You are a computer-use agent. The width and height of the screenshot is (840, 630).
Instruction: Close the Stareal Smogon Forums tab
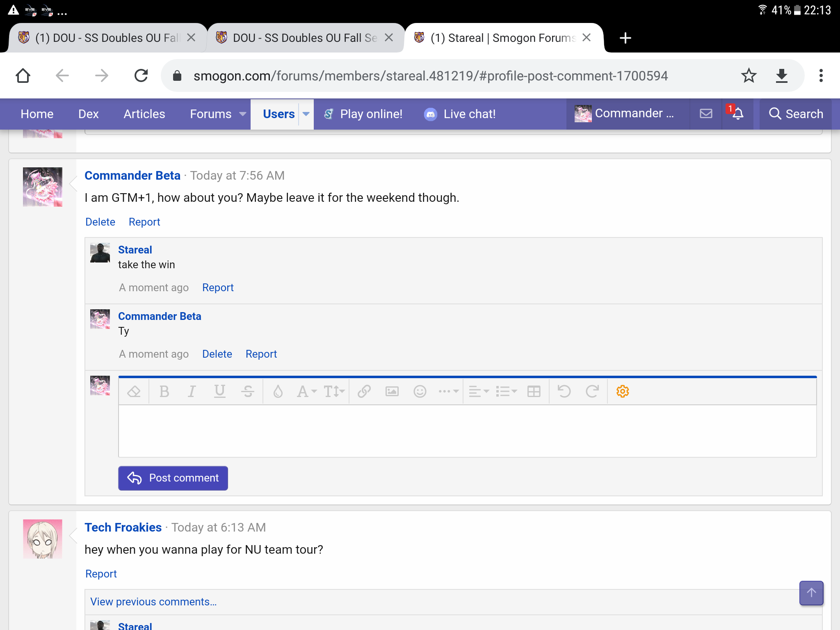tap(587, 38)
